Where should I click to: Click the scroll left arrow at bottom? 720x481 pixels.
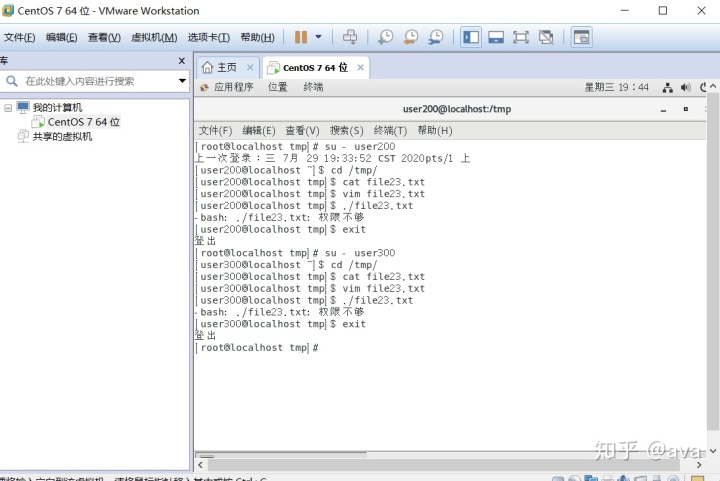[x=200, y=465]
